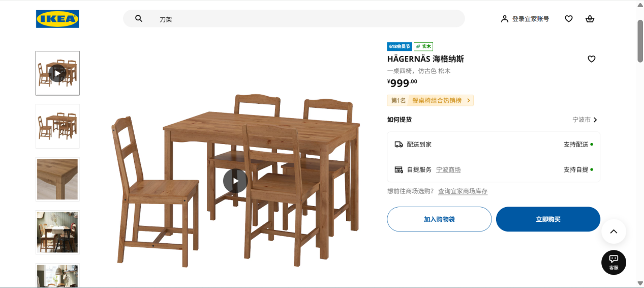Viewport: 644px width, 288px height.
Task: Click the store pickup icon
Action: coord(399,169)
